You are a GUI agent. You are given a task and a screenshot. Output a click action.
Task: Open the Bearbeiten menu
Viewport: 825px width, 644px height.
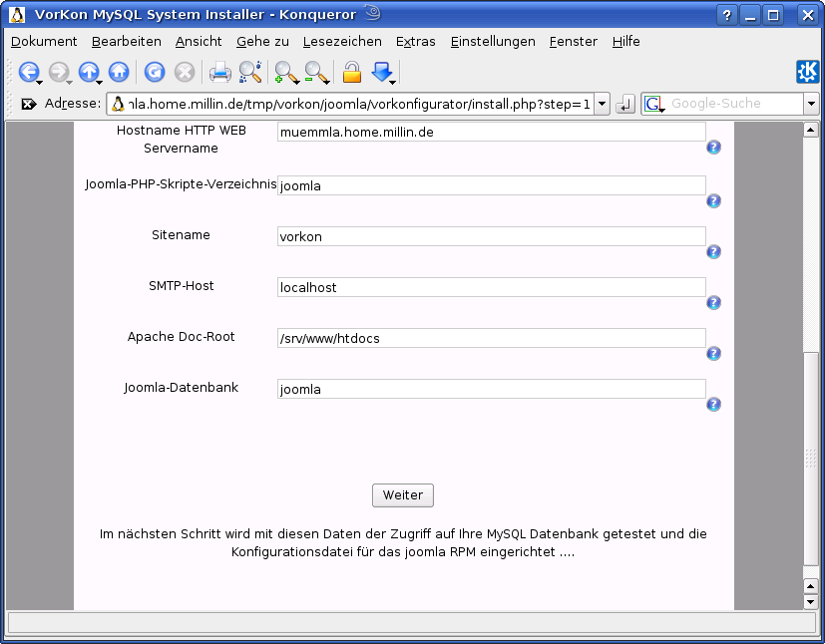[x=127, y=42]
